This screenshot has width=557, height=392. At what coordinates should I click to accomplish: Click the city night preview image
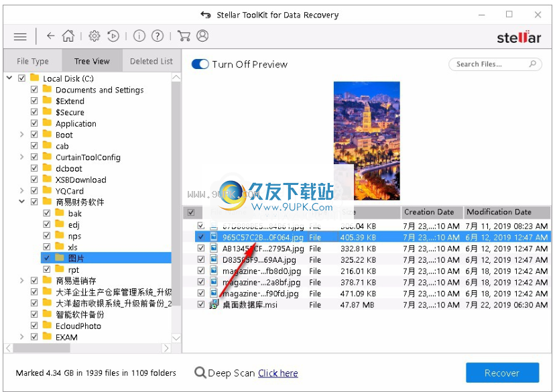(x=367, y=141)
